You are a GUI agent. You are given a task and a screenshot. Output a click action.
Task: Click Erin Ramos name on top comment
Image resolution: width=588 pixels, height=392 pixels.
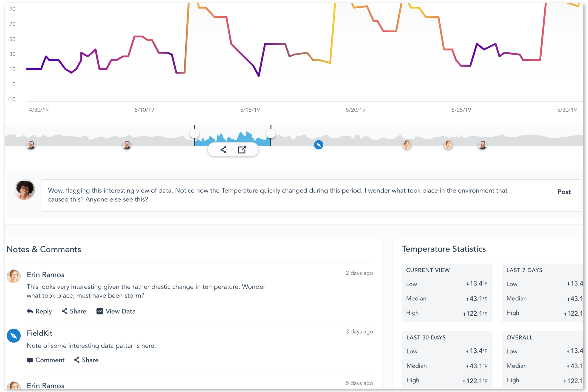click(x=45, y=275)
